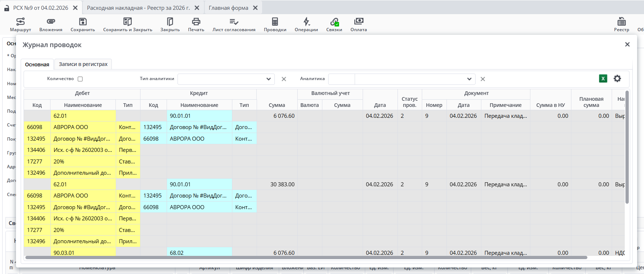644x274 pixels.
Task: Click the journal's vertical scrollbar
Action: (627, 147)
